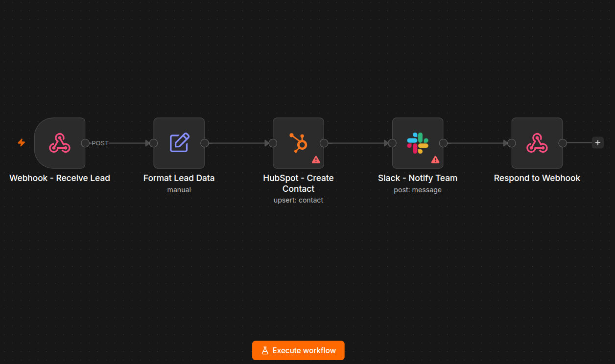Click the 'manual' subtitle text
This screenshot has width=615, height=364.
[179, 190]
